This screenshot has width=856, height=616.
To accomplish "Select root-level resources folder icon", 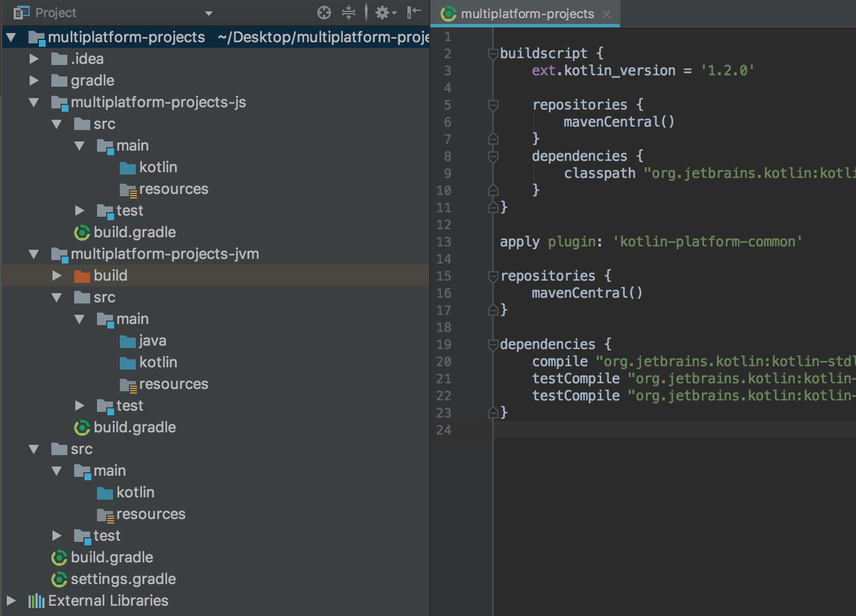I will [106, 515].
